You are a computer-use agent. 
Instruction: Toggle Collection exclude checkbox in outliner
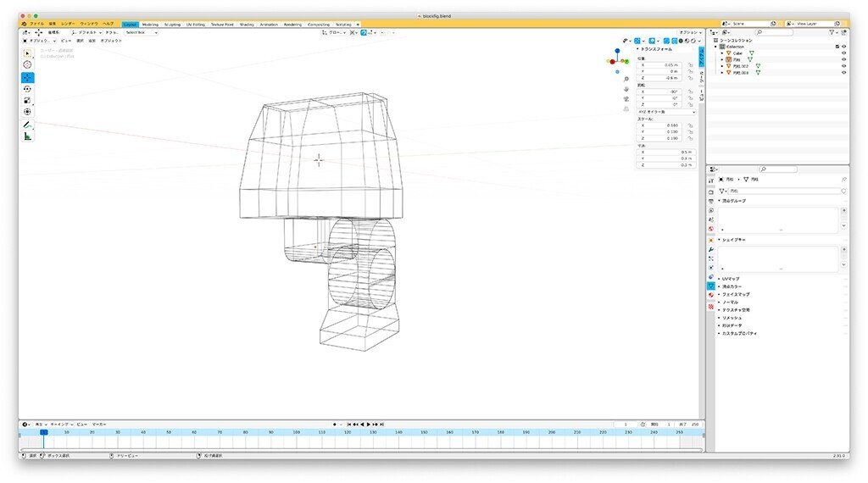pyautogui.click(x=837, y=47)
